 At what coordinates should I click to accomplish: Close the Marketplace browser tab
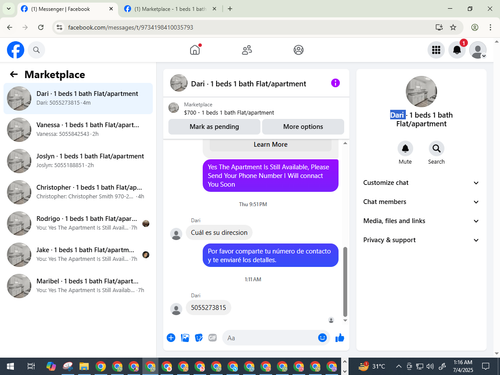pyautogui.click(x=214, y=9)
